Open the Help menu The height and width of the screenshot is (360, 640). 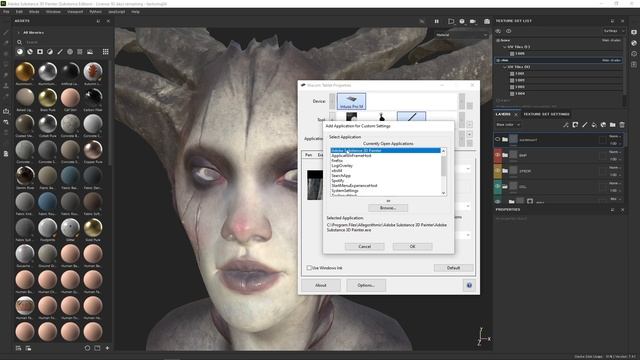(136, 12)
